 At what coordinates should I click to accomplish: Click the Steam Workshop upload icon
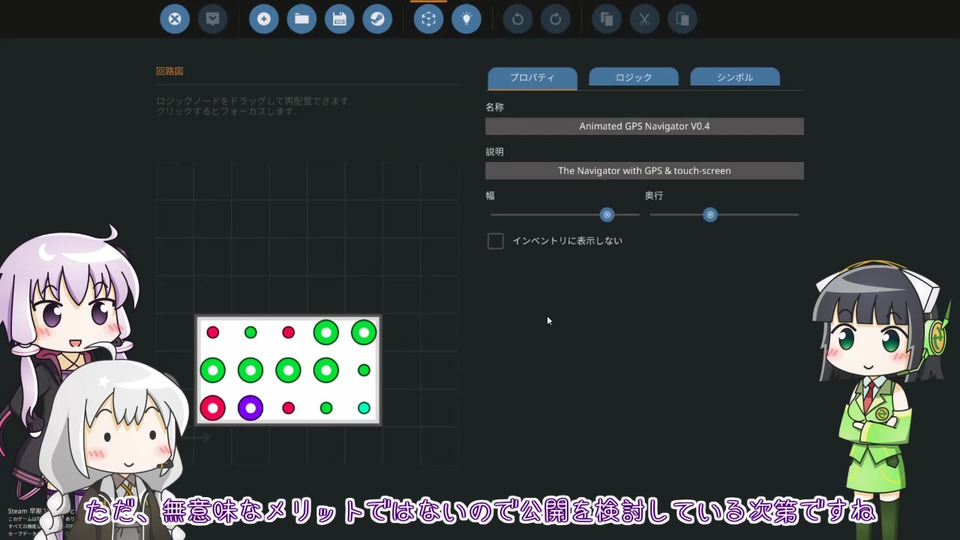coord(378,19)
